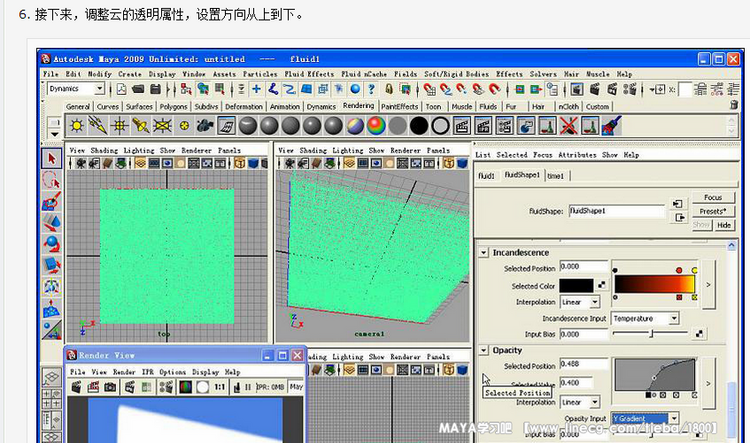Click the checker button beside Incandescence Input Bias
The image size is (750, 443).
click(699, 334)
